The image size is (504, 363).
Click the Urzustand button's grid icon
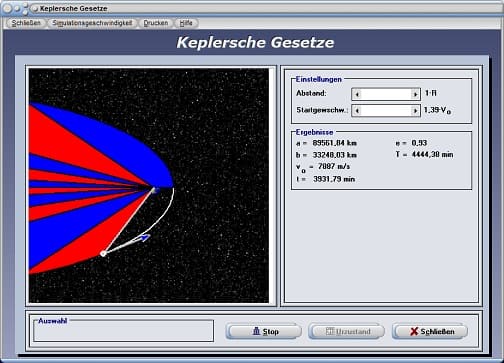[330, 331]
